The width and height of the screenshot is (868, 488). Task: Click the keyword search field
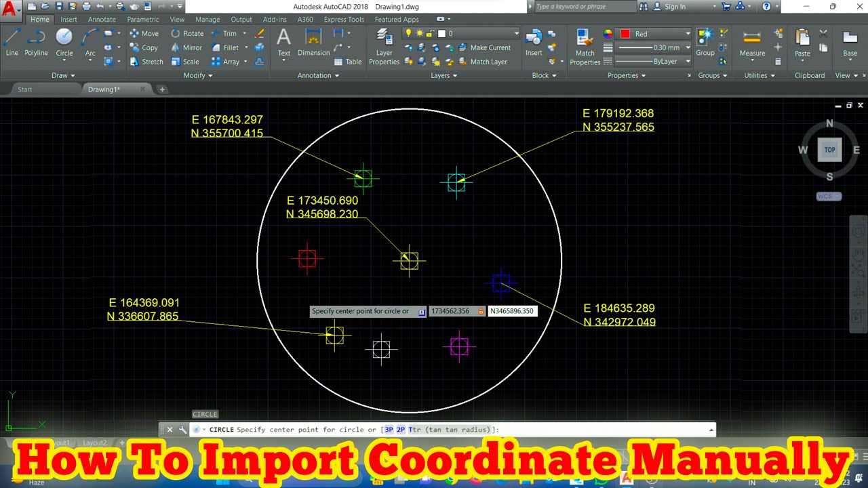coord(585,6)
